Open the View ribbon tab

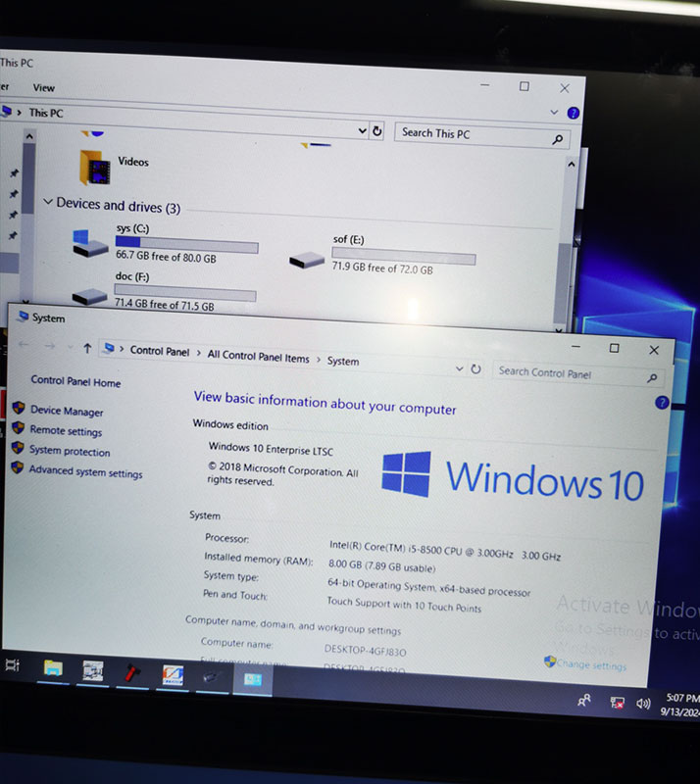44,88
